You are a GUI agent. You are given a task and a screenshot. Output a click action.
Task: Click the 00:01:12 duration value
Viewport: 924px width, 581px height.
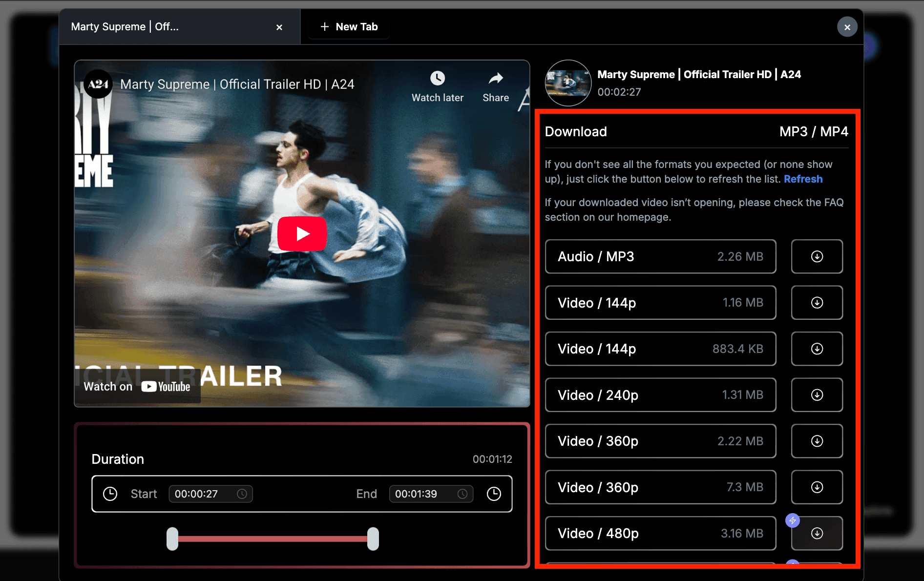click(x=492, y=459)
